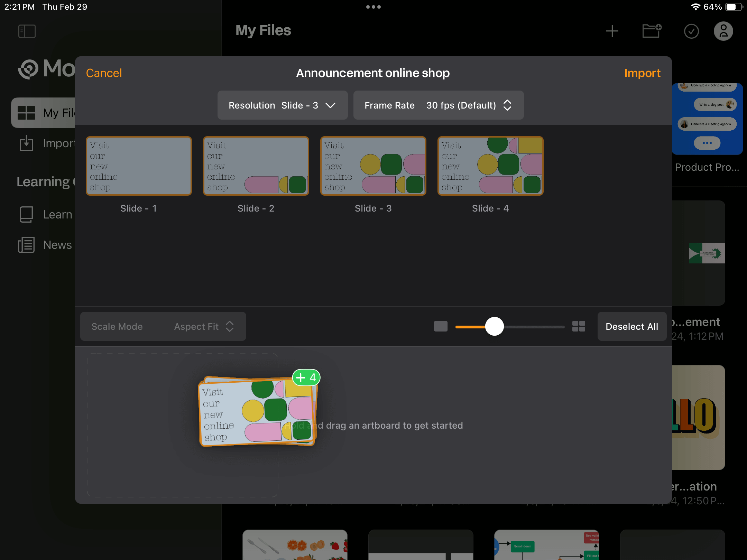The height and width of the screenshot is (560, 747).
Task: Select the Slide - 1 thumbnail
Action: click(x=138, y=167)
